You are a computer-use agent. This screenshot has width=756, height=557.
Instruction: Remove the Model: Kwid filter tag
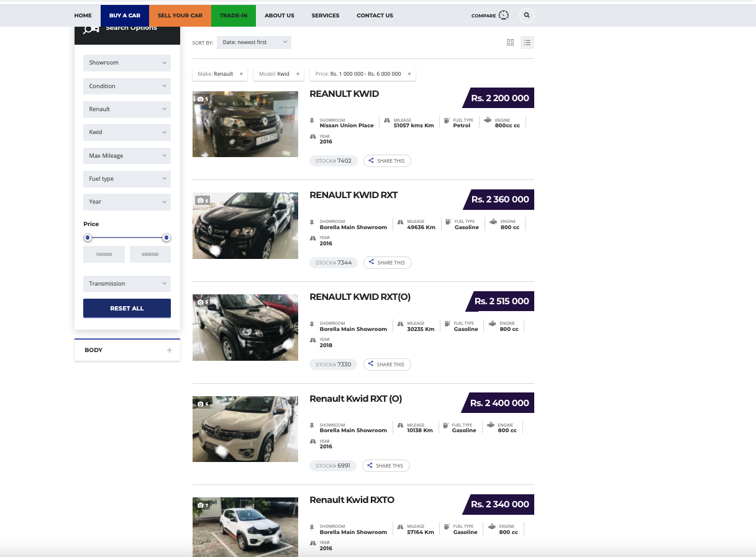(x=298, y=74)
